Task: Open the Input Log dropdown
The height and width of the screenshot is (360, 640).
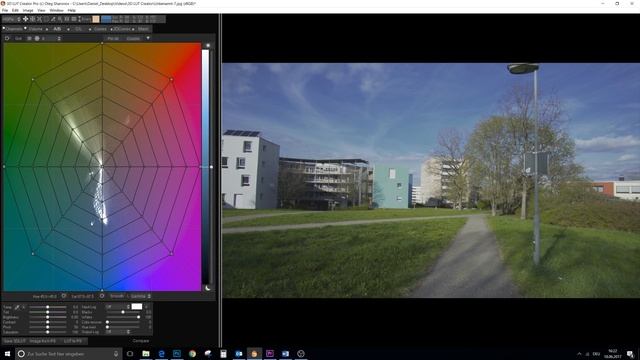Action: pos(118,307)
